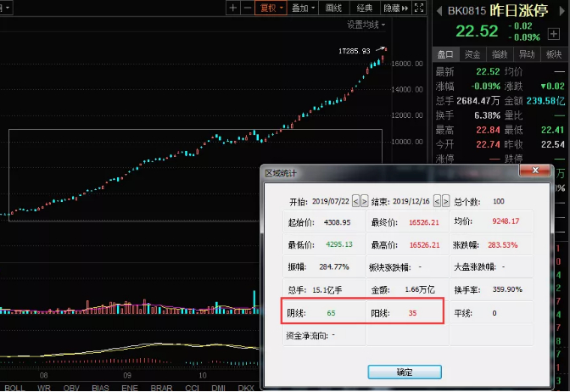570x392 pixels.
Task: Switch to 异动 tab
Action: click(x=527, y=54)
